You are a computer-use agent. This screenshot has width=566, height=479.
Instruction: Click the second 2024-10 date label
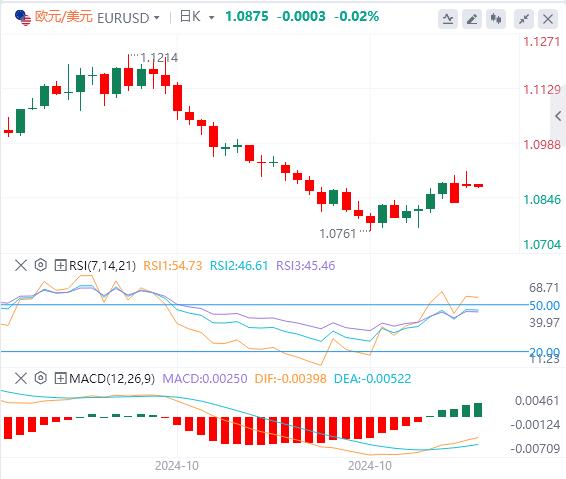[370, 466]
